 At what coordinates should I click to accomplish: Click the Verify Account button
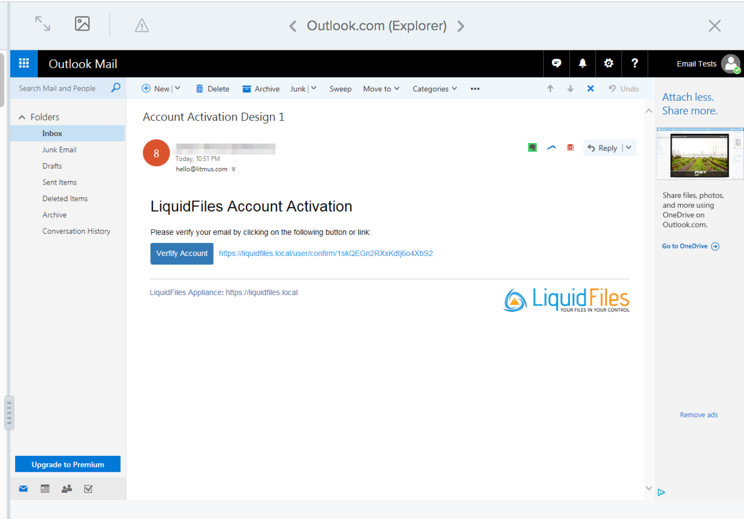tap(182, 253)
